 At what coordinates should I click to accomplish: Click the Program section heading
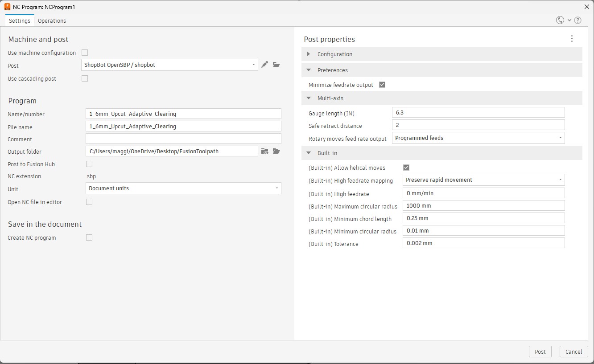(x=22, y=101)
